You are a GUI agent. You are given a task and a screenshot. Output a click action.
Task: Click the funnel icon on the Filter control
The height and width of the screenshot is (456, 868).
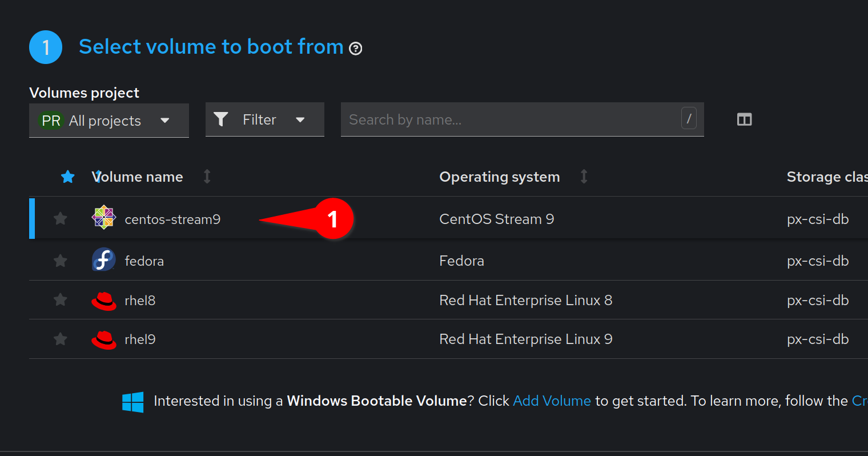coord(222,119)
